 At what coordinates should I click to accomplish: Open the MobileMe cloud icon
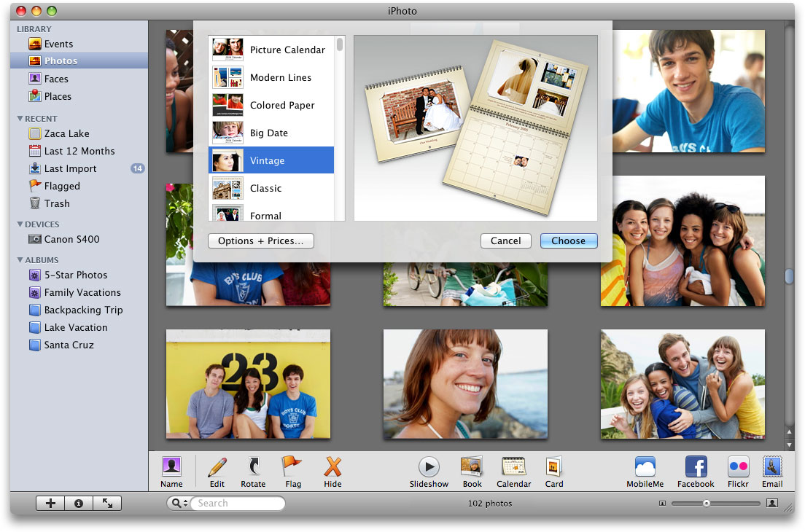(x=645, y=467)
